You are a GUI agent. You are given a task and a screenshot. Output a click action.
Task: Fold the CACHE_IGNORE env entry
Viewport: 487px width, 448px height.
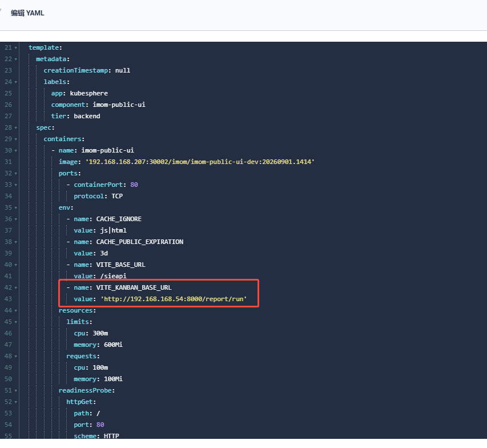pos(16,219)
